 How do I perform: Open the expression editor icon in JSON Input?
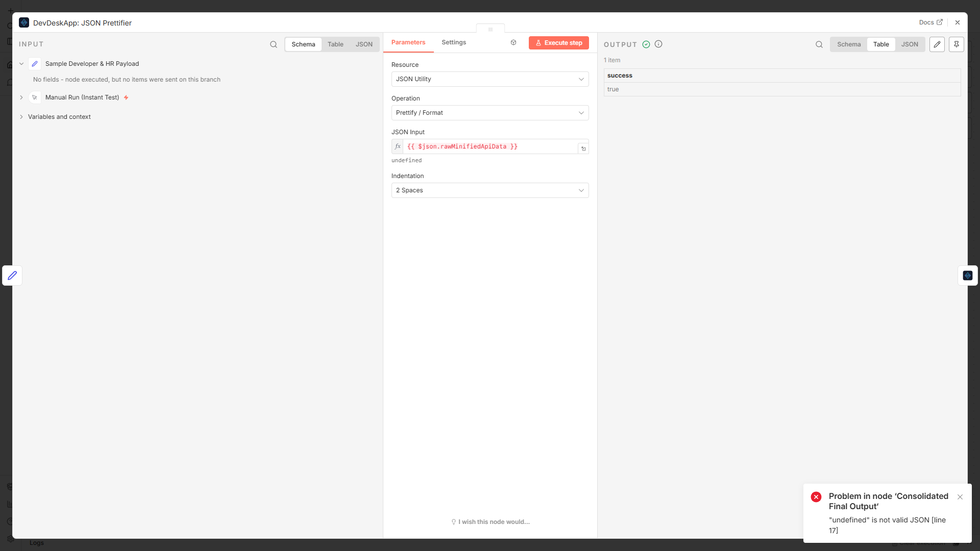point(583,148)
